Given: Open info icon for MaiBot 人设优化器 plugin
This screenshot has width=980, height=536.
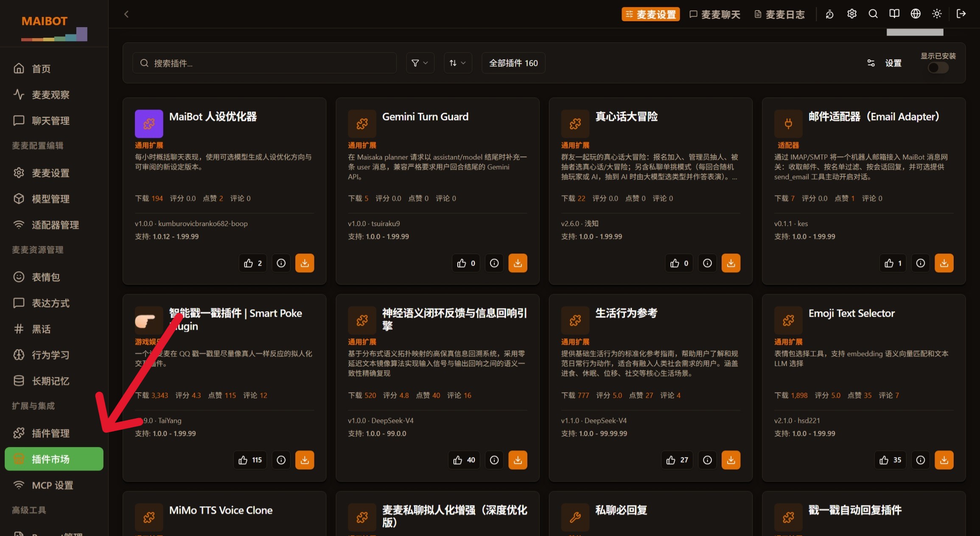Looking at the screenshot, I should pyautogui.click(x=281, y=263).
